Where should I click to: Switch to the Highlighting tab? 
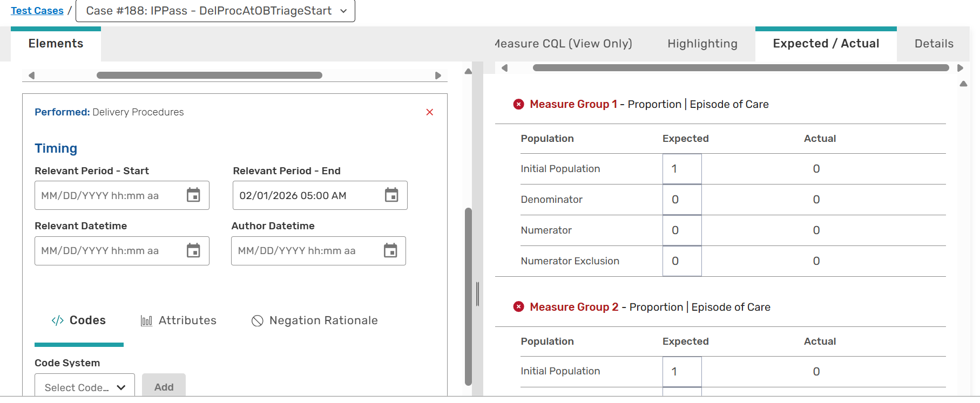click(x=702, y=44)
